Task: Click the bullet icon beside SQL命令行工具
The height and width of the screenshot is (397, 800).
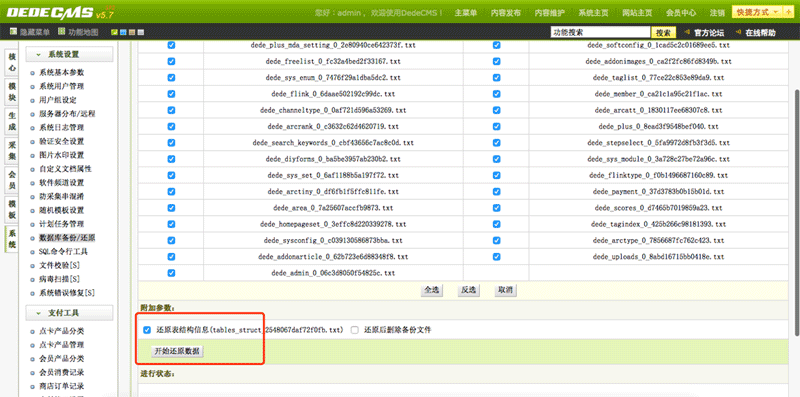Action: tap(33, 252)
